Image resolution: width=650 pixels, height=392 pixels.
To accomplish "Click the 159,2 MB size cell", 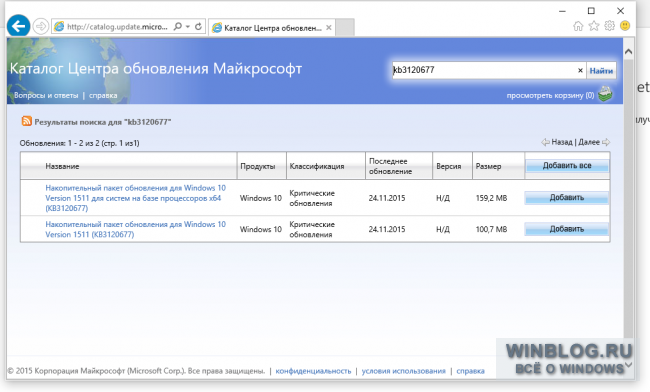I will pyautogui.click(x=491, y=198).
